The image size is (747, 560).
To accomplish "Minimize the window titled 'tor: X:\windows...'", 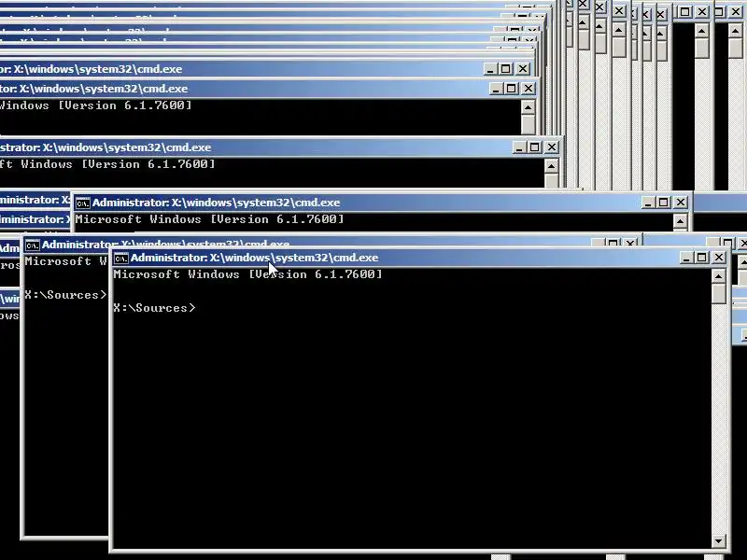I will (496, 89).
